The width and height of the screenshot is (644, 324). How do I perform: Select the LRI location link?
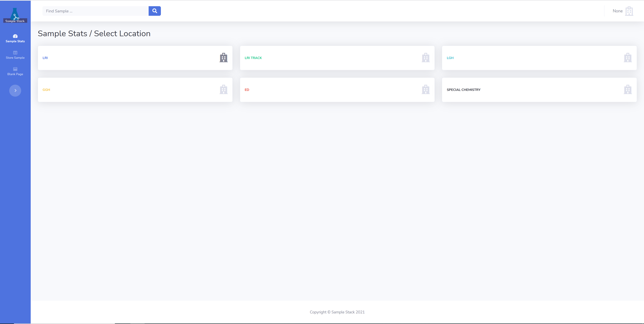pyautogui.click(x=45, y=58)
